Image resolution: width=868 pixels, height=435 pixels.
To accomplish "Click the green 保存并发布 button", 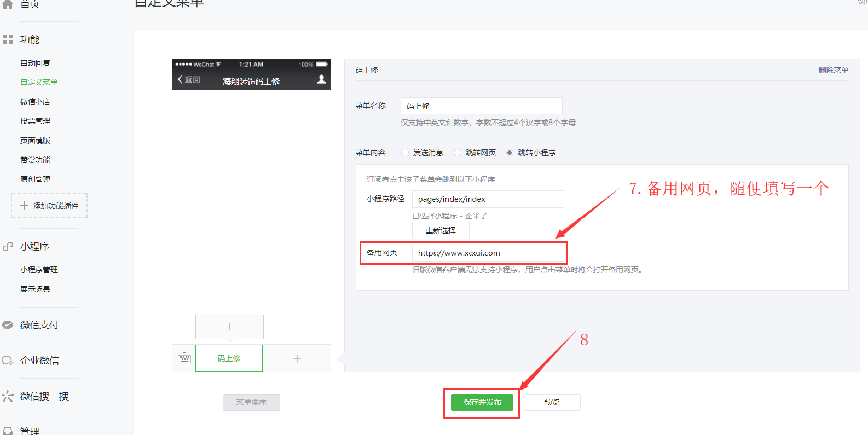I will (x=482, y=402).
